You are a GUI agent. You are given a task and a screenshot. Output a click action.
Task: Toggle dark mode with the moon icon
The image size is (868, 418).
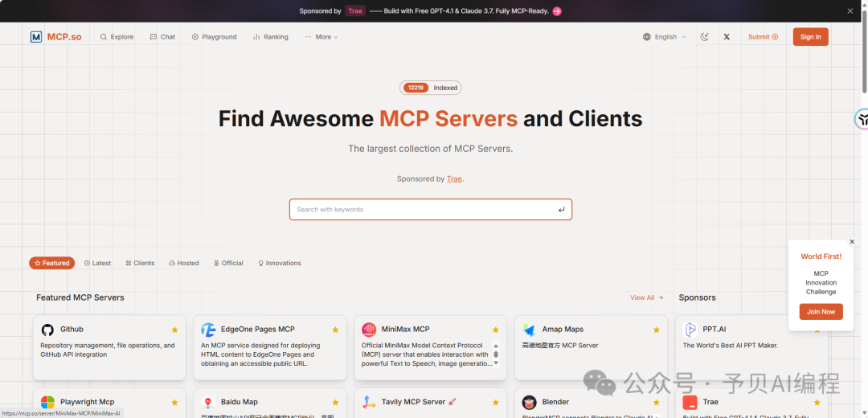pyautogui.click(x=705, y=37)
